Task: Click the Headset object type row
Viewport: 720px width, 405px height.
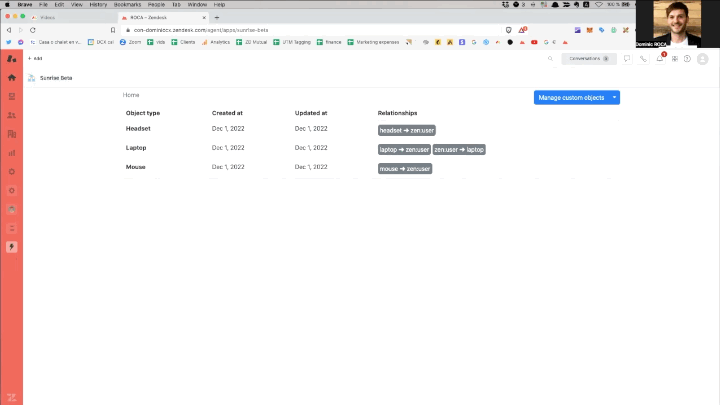Action: (138, 130)
